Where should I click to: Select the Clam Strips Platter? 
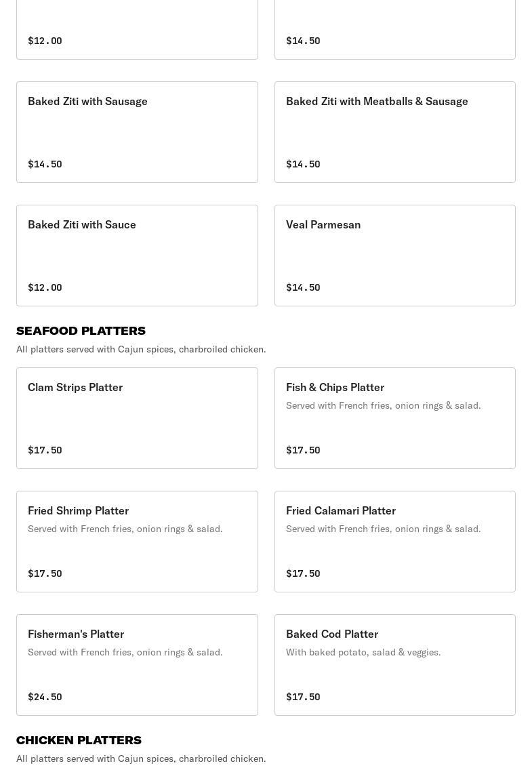tap(75, 388)
